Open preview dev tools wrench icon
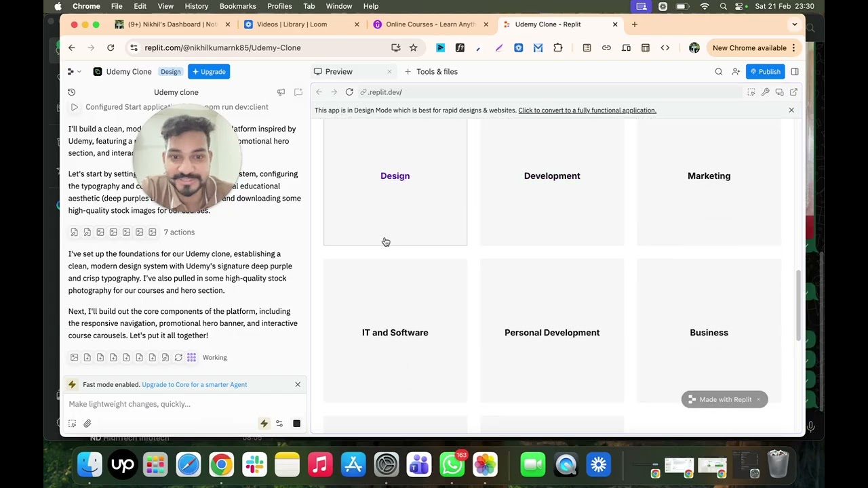The height and width of the screenshot is (488, 868). (x=766, y=92)
